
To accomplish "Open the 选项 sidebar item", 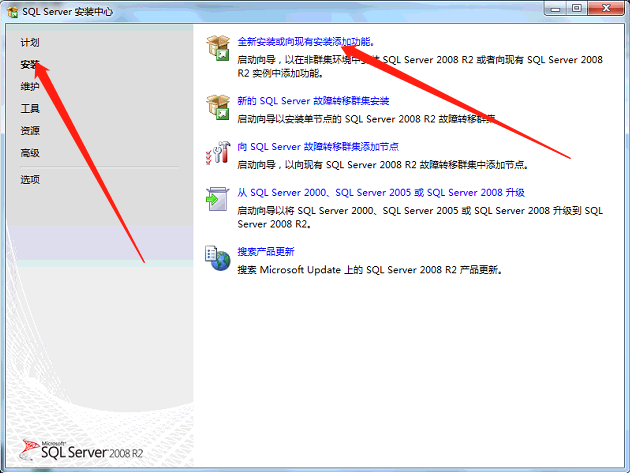I will (30, 179).
